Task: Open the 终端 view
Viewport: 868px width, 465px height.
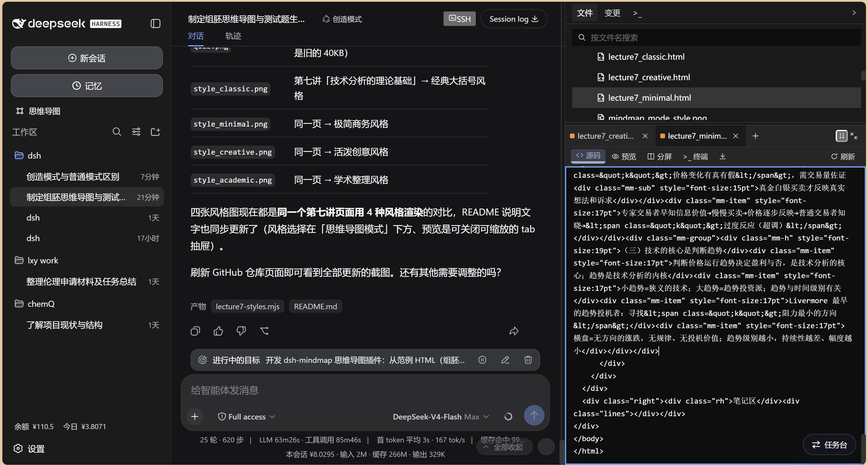Action: coord(696,157)
